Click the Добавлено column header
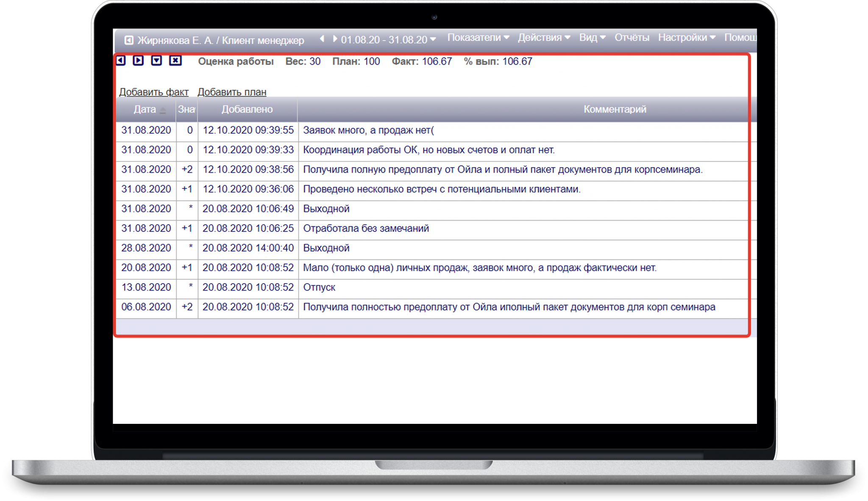Image resolution: width=868 pixels, height=501 pixels. point(247,109)
